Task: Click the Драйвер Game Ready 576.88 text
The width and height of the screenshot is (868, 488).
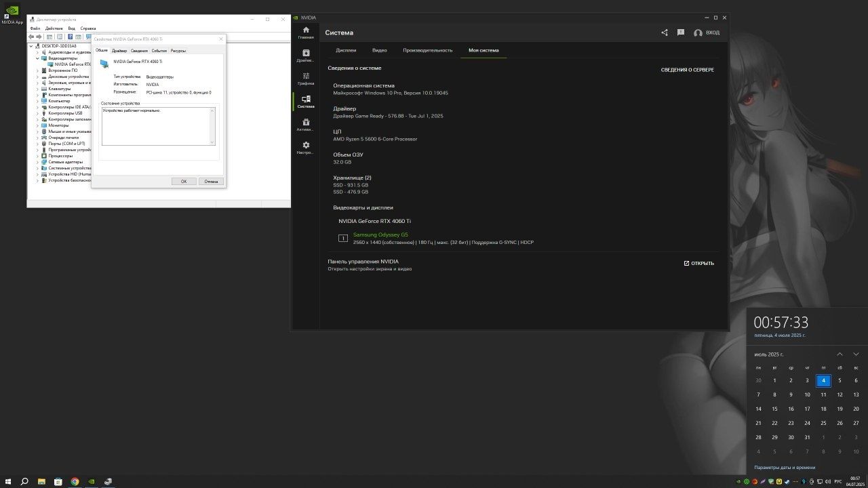Action: tap(388, 116)
